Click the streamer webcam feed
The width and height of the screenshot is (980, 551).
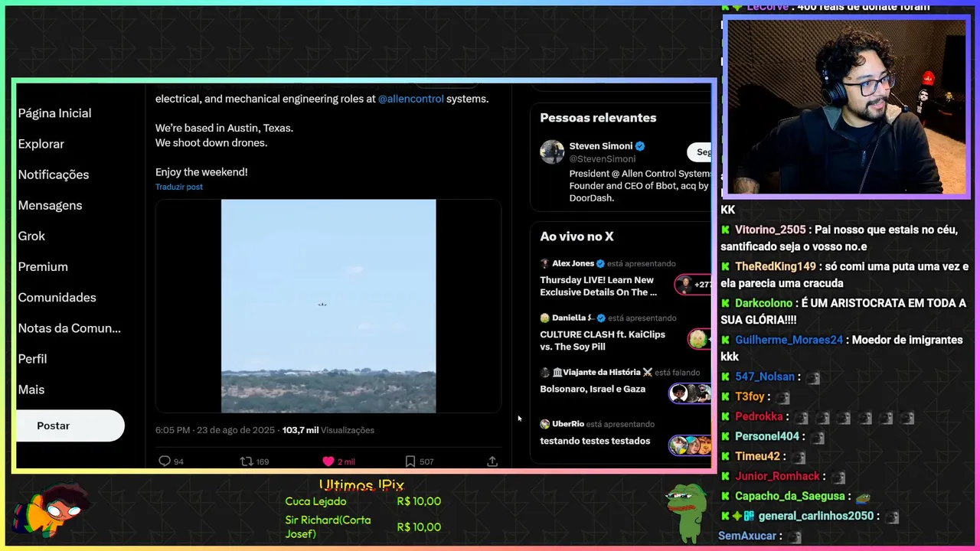click(846, 106)
